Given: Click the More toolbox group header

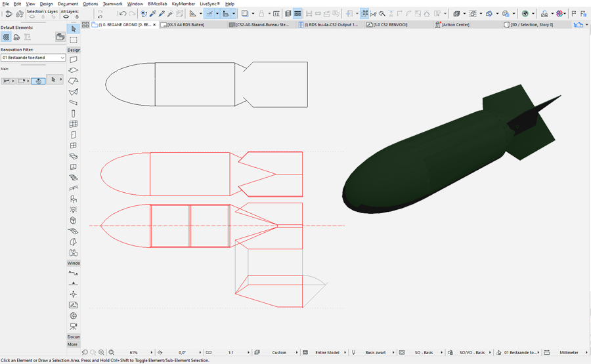Looking at the screenshot, I should (x=73, y=344).
